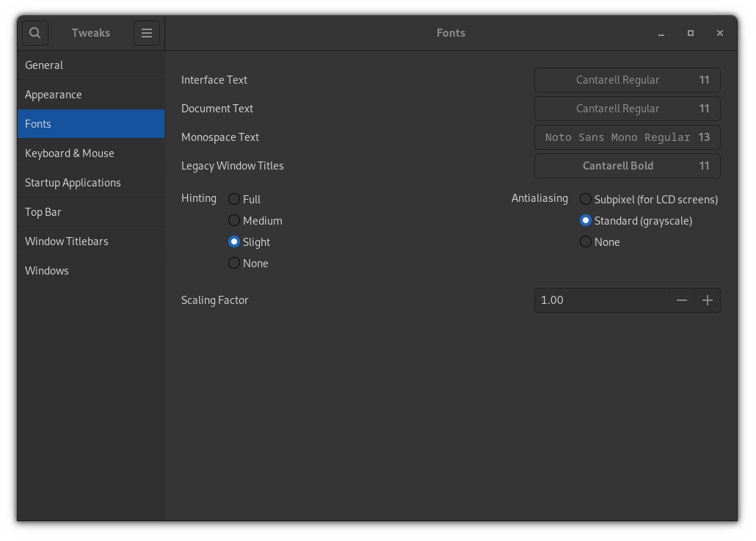This screenshot has width=756, height=541.
Task: Change the Monospace Text font
Action: tap(627, 137)
